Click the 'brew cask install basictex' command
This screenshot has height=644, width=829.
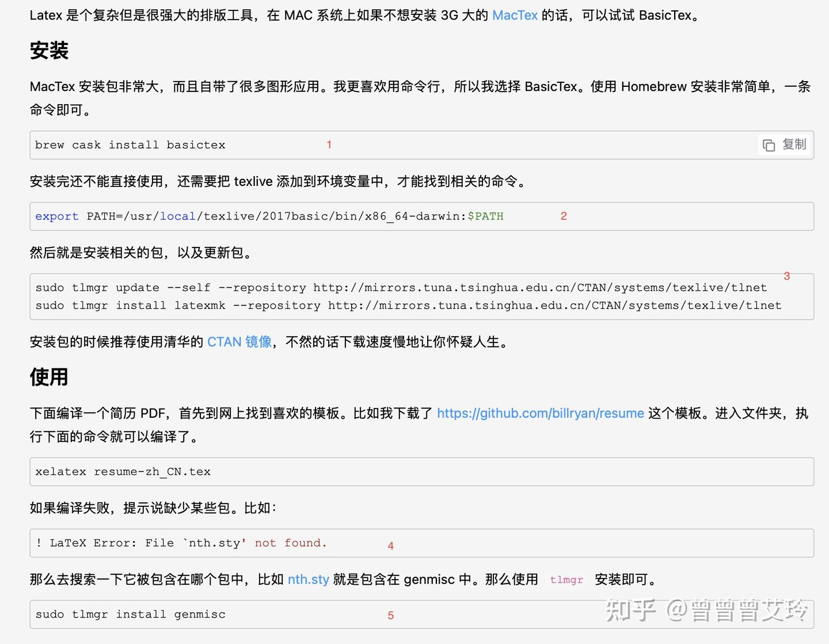click(130, 145)
